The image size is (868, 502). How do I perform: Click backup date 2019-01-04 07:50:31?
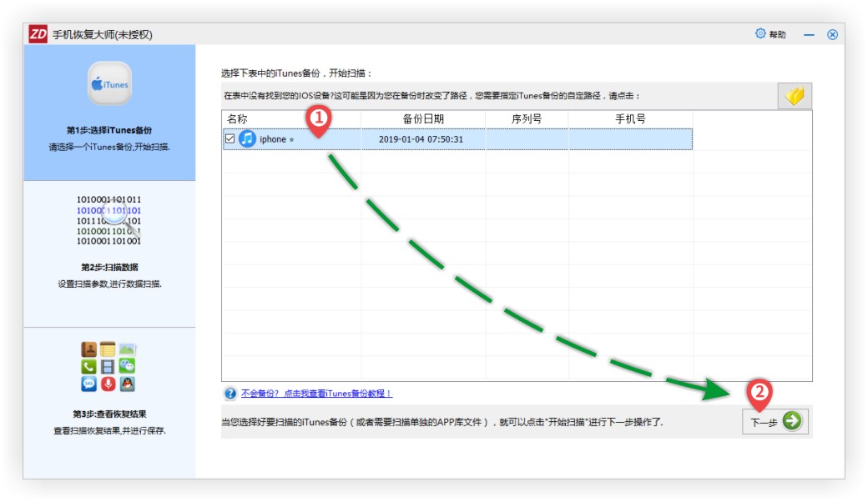pyautogui.click(x=421, y=139)
